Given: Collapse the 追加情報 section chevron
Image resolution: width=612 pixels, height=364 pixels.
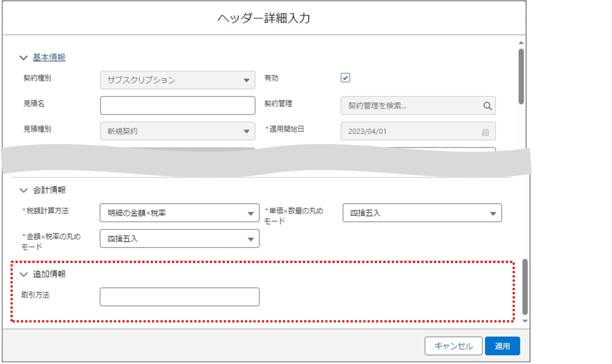Looking at the screenshot, I should pyautogui.click(x=23, y=274).
